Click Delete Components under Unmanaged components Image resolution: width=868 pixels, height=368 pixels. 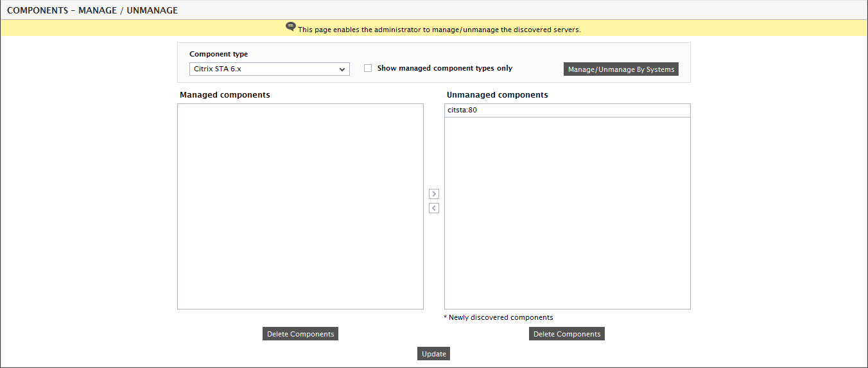coord(567,334)
